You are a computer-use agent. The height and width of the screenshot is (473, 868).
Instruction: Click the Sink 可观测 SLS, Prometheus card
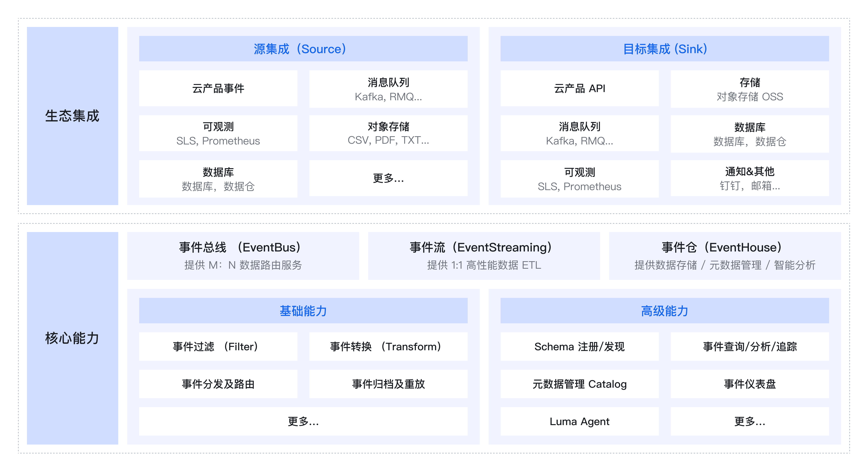tap(579, 179)
